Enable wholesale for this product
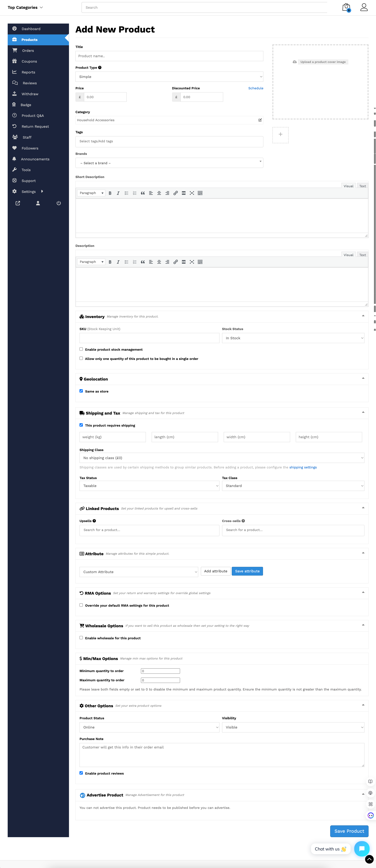376x868 pixels. coord(81,637)
